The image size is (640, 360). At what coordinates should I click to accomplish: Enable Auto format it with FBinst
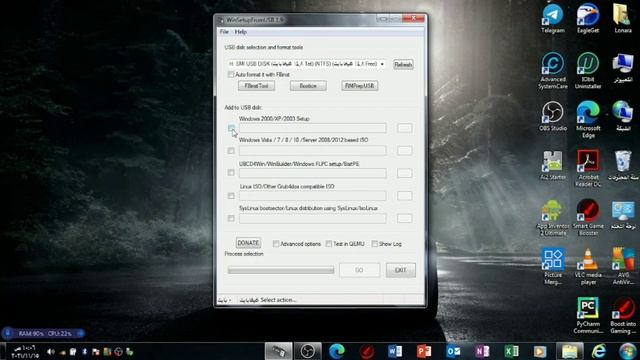pos(231,75)
